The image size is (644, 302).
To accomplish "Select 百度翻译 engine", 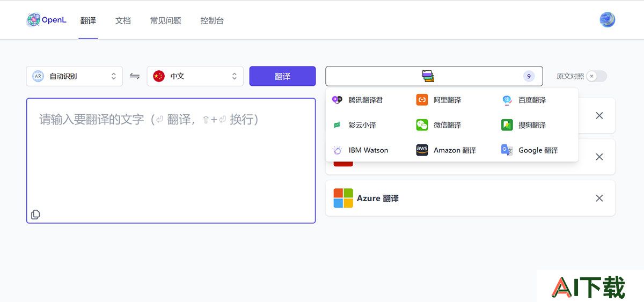I will [x=524, y=100].
